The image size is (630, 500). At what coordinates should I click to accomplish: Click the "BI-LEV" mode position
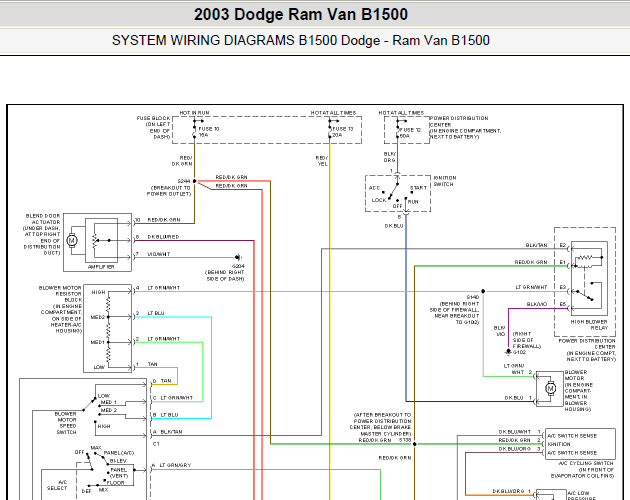(118, 461)
